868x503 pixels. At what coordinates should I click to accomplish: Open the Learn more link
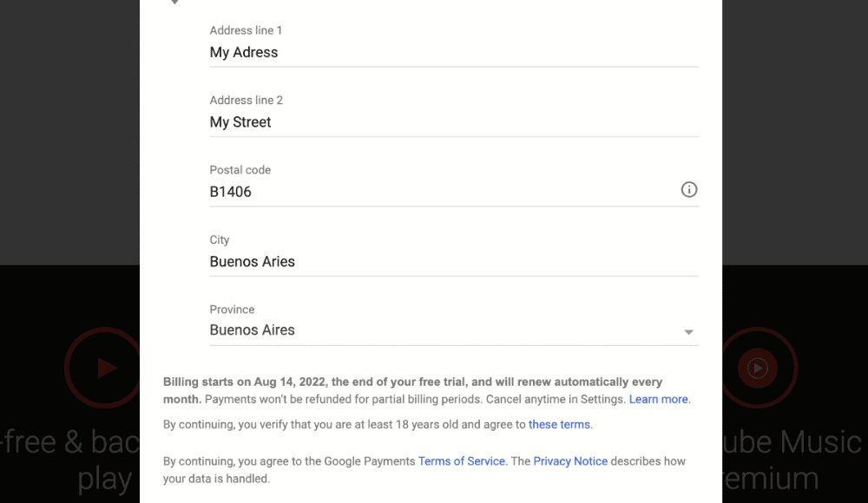pyautogui.click(x=658, y=400)
